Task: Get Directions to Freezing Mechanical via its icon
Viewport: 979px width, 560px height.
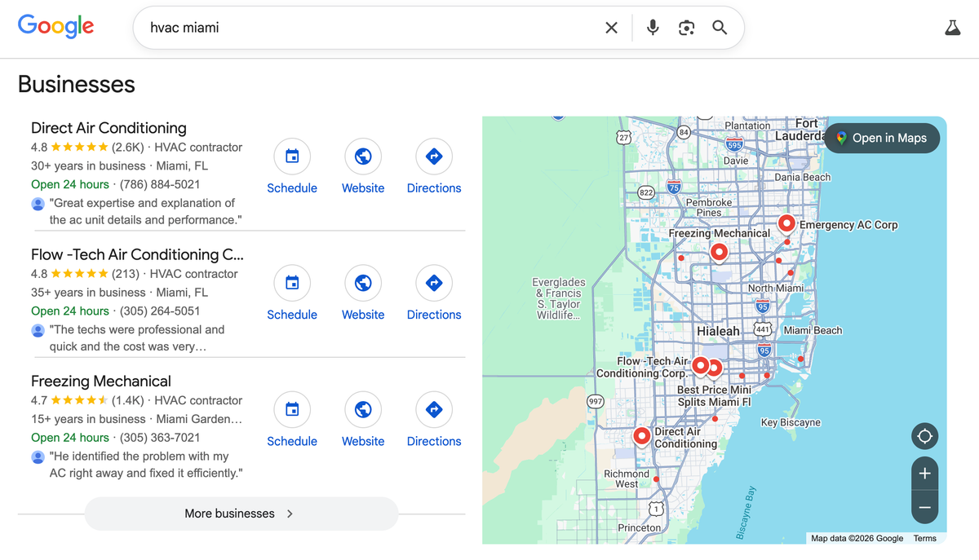Action: pyautogui.click(x=433, y=409)
